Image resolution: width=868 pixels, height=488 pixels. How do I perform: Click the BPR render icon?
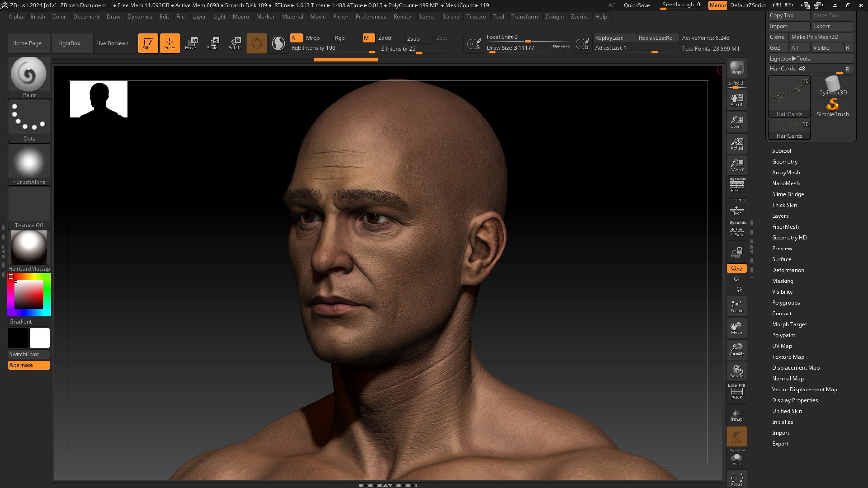737,68
